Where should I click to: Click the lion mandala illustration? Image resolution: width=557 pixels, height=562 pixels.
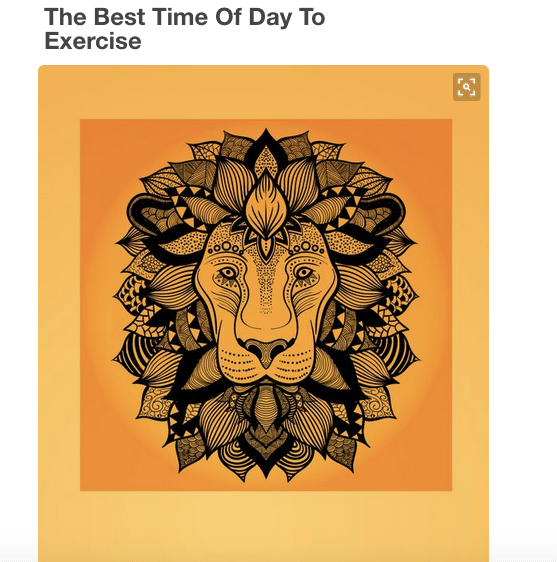click(x=266, y=305)
